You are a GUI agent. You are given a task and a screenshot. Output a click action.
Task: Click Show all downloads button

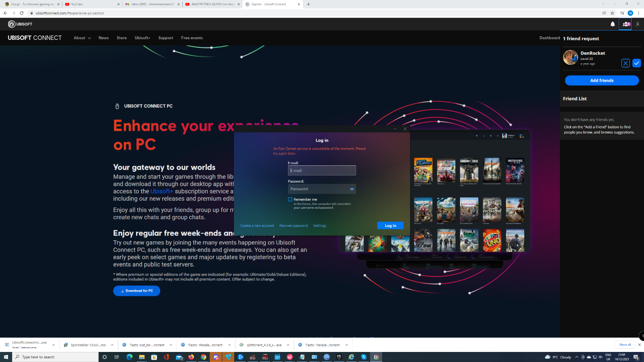tap(625, 345)
